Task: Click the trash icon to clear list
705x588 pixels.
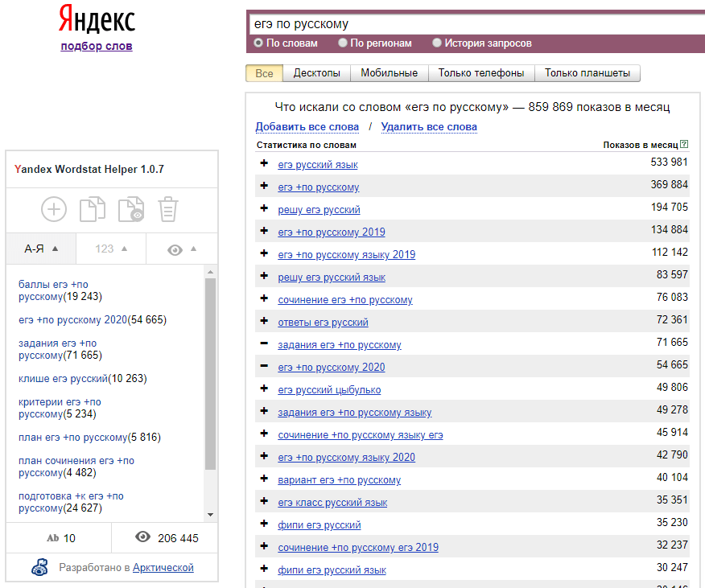Action: click(x=167, y=210)
